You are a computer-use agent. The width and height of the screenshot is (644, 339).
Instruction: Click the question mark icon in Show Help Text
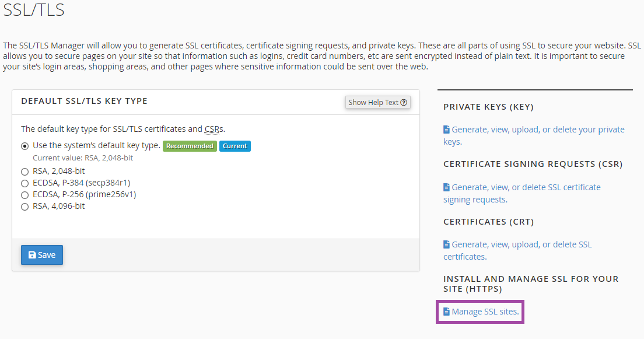[x=404, y=102]
